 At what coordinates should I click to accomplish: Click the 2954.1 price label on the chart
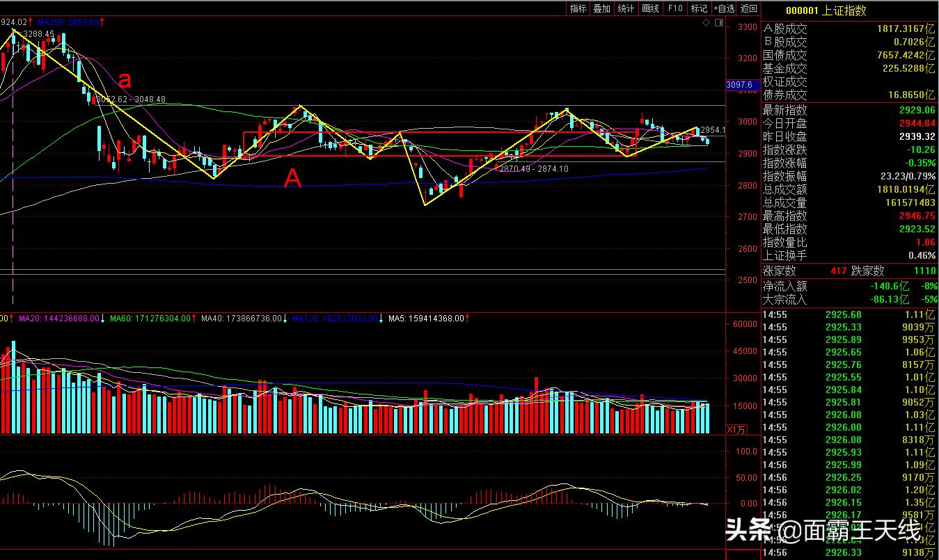point(713,130)
